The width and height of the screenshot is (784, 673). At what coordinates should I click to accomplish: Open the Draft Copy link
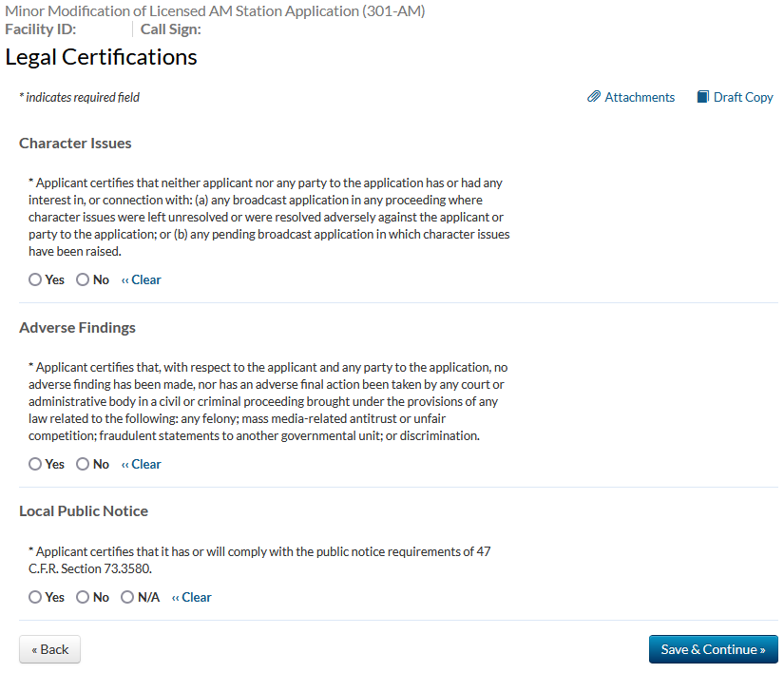pos(743,97)
